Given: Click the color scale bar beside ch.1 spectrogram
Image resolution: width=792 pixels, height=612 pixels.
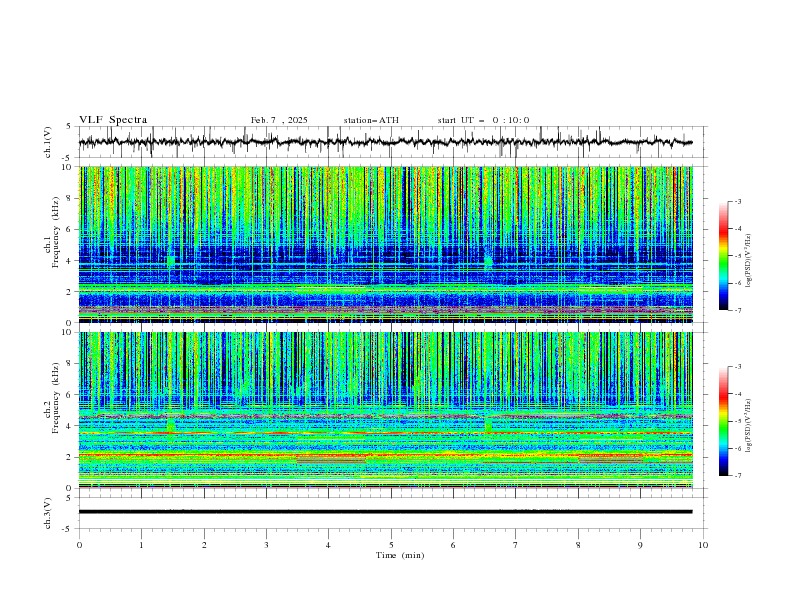Looking at the screenshot, I should click(724, 256).
